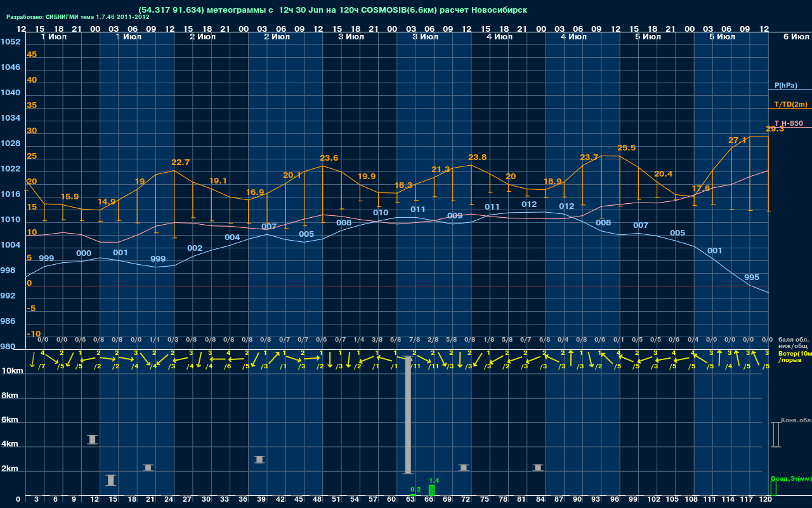This screenshot has height=508, width=812.
Task: Click the 25.5 temperature label
Action: 626,148
